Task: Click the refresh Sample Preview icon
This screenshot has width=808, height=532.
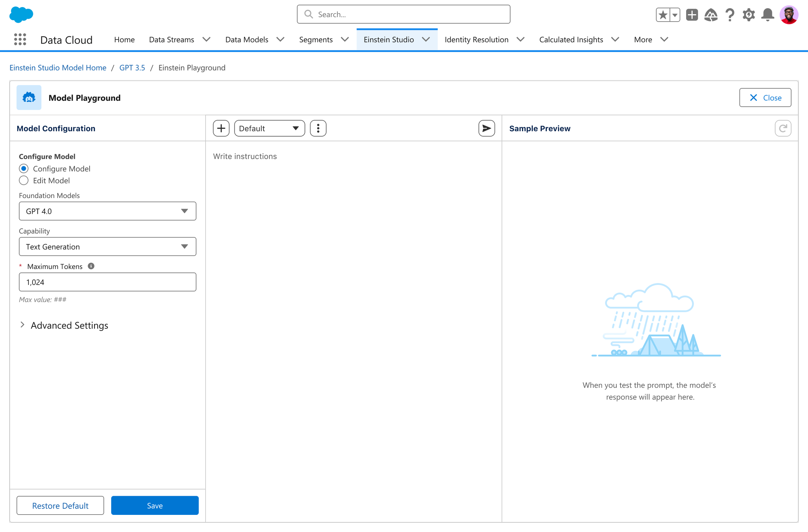Action: tap(783, 128)
